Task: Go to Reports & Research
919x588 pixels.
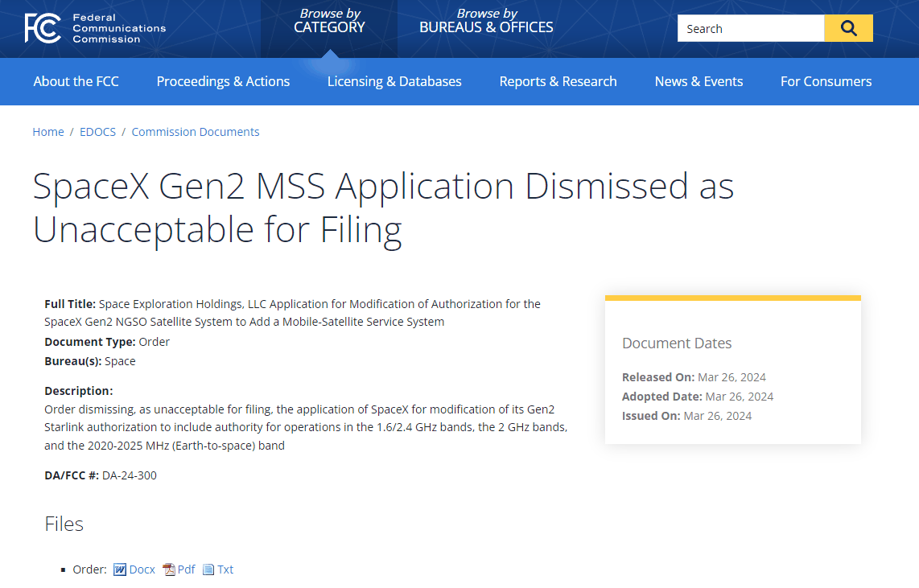Action: 558,81
